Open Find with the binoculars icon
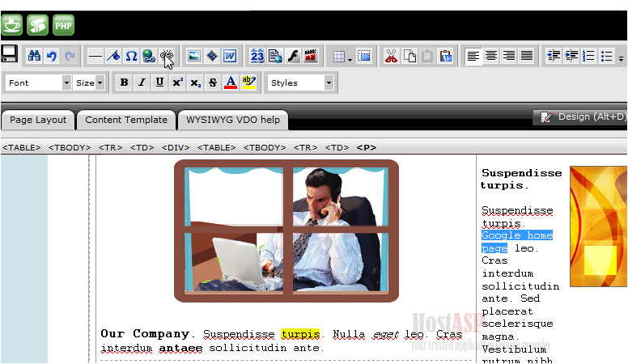Image resolution: width=628 pixels, height=364 pixels. tap(34, 56)
